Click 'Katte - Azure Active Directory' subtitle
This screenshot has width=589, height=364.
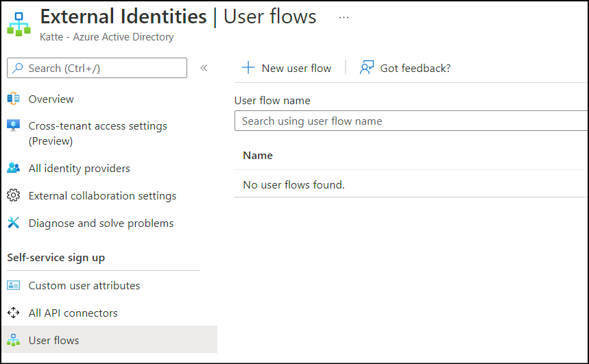(x=107, y=37)
